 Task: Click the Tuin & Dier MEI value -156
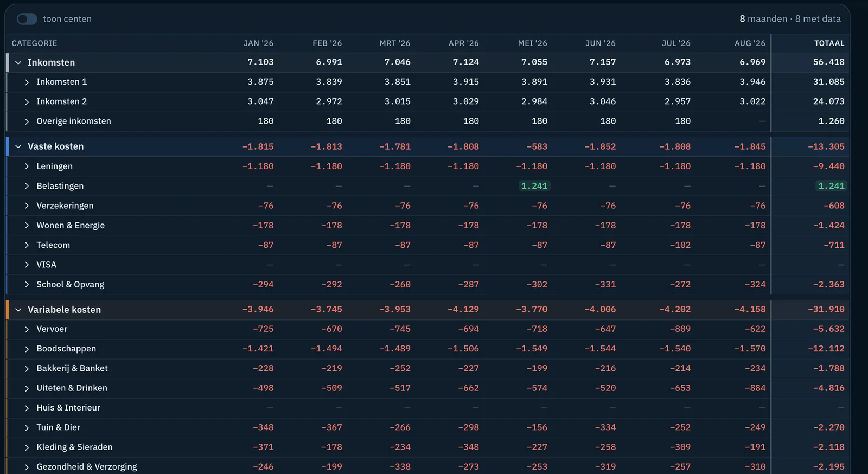point(537,427)
